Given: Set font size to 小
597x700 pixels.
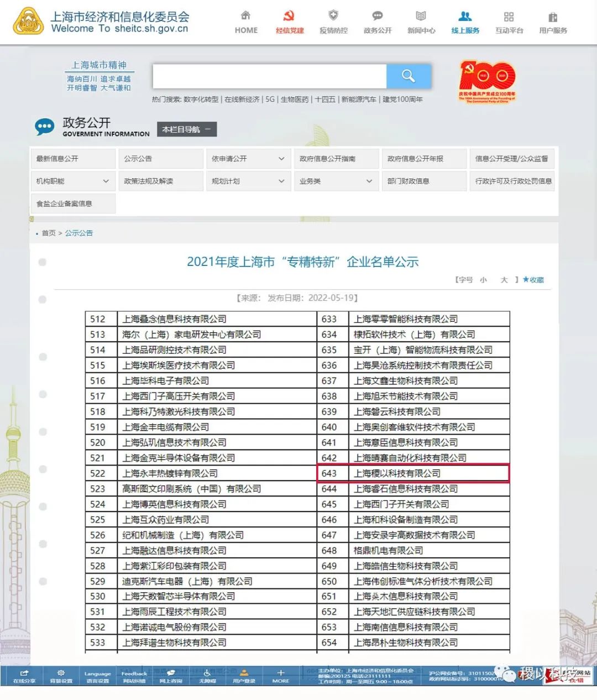Looking at the screenshot, I should point(483,280).
